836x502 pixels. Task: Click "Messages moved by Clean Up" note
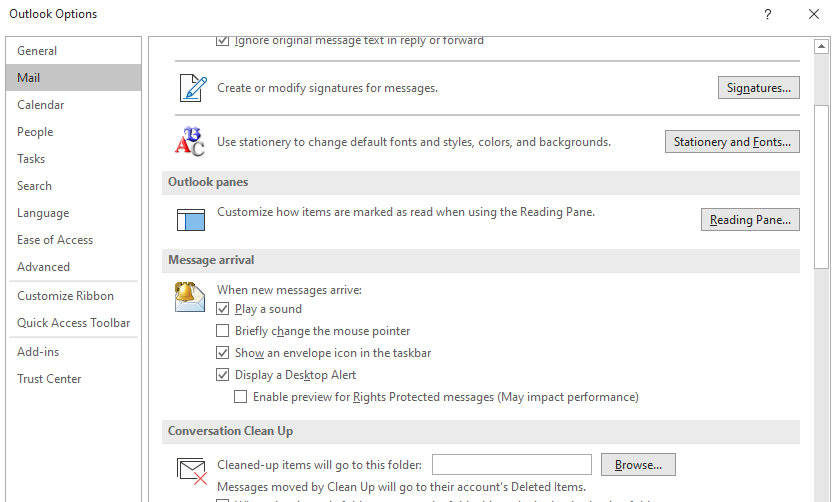pos(401,487)
